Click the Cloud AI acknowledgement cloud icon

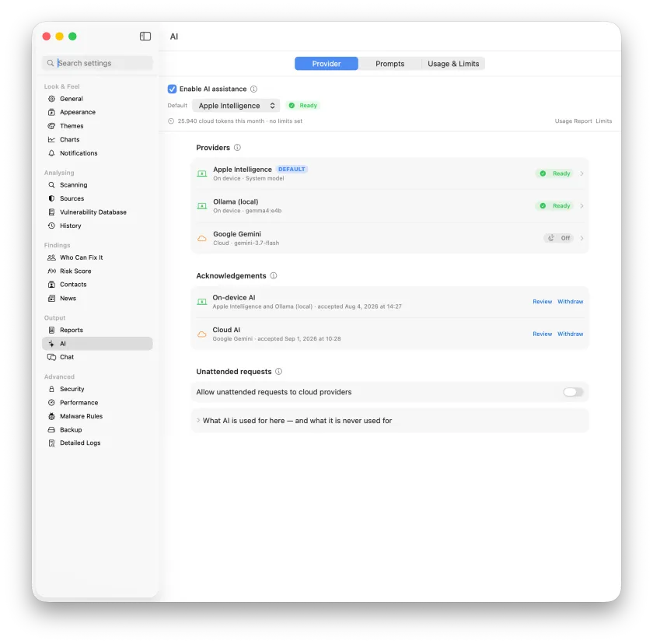tap(202, 334)
